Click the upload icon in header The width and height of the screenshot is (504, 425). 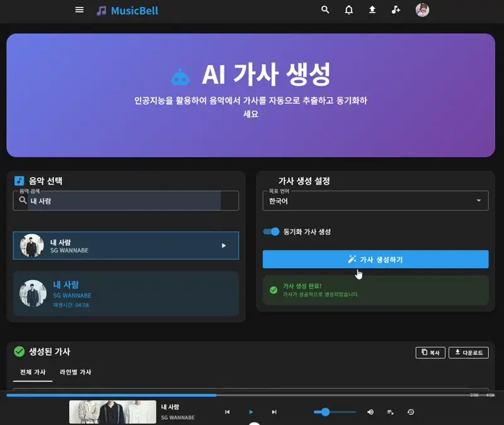pos(372,10)
